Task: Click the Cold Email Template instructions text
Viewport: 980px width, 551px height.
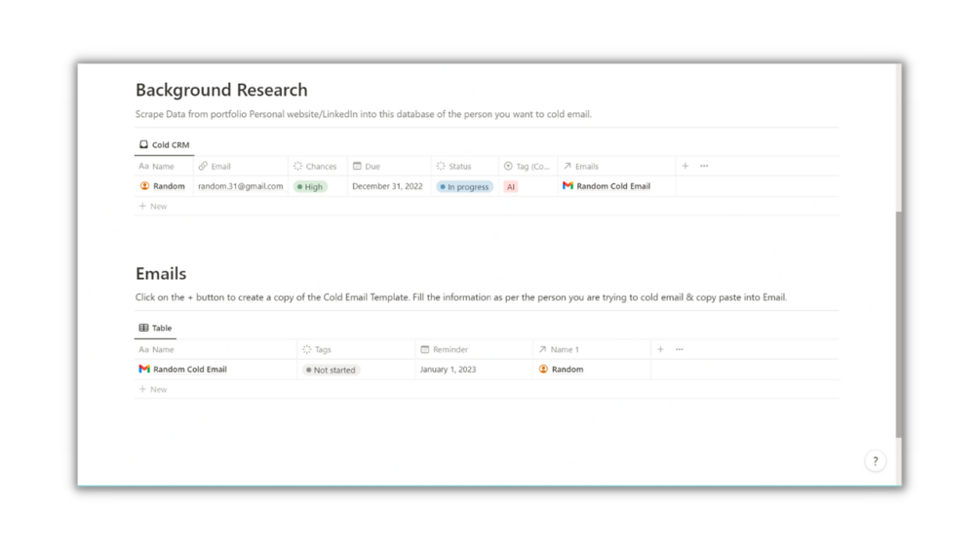Action: coord(461,297)
